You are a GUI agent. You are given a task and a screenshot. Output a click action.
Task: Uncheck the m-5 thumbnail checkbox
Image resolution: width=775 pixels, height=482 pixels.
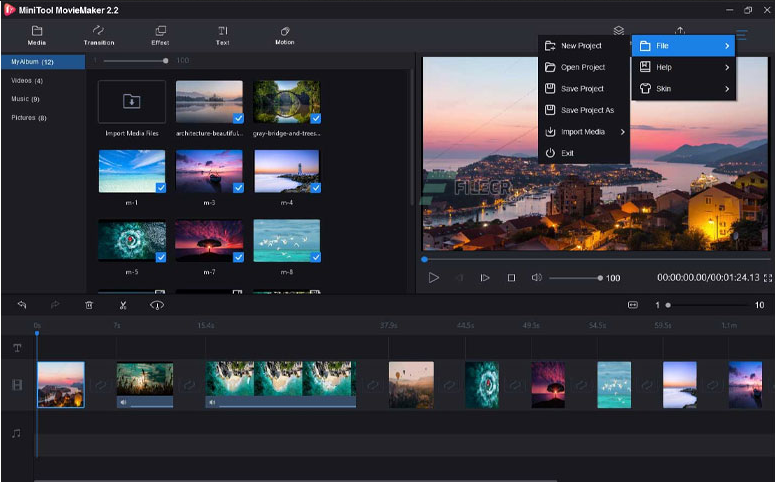161,257
